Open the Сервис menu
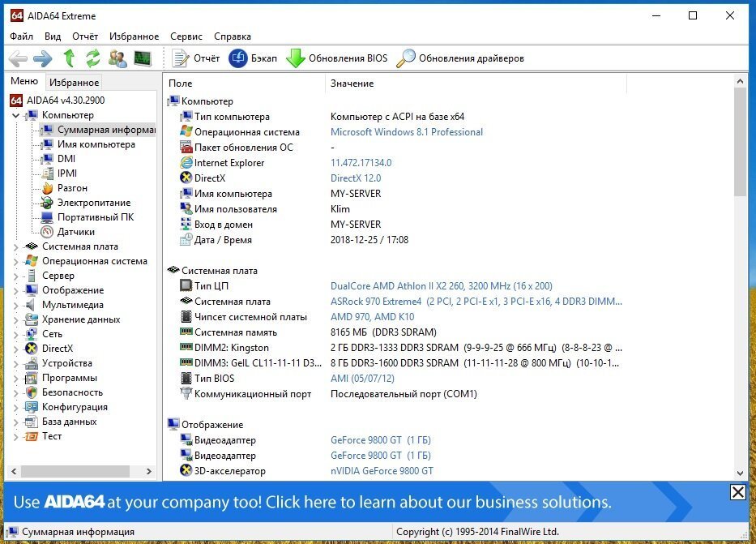This screenshot has height=544, width=756. [186, 36]
